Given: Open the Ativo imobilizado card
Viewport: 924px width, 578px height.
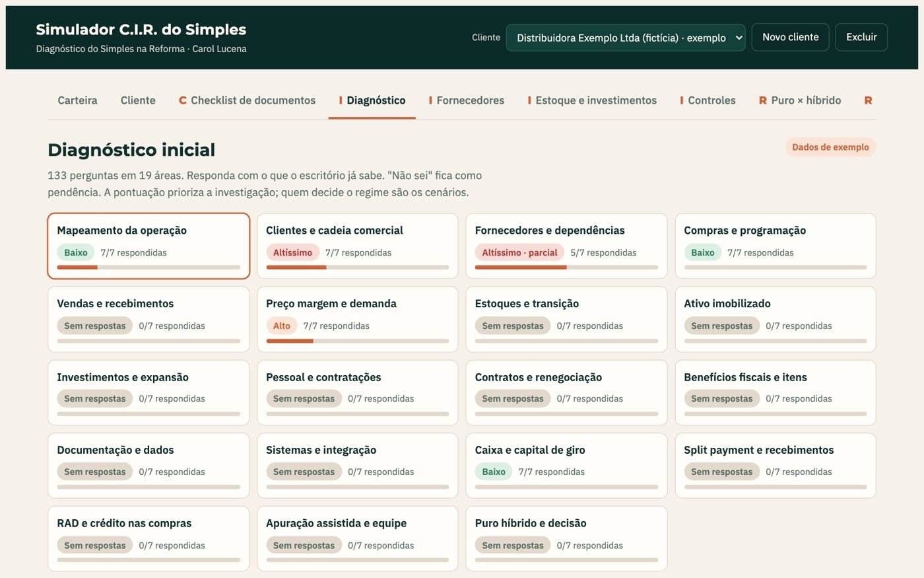Looking at the screenshot, I should tap(775, 319).
